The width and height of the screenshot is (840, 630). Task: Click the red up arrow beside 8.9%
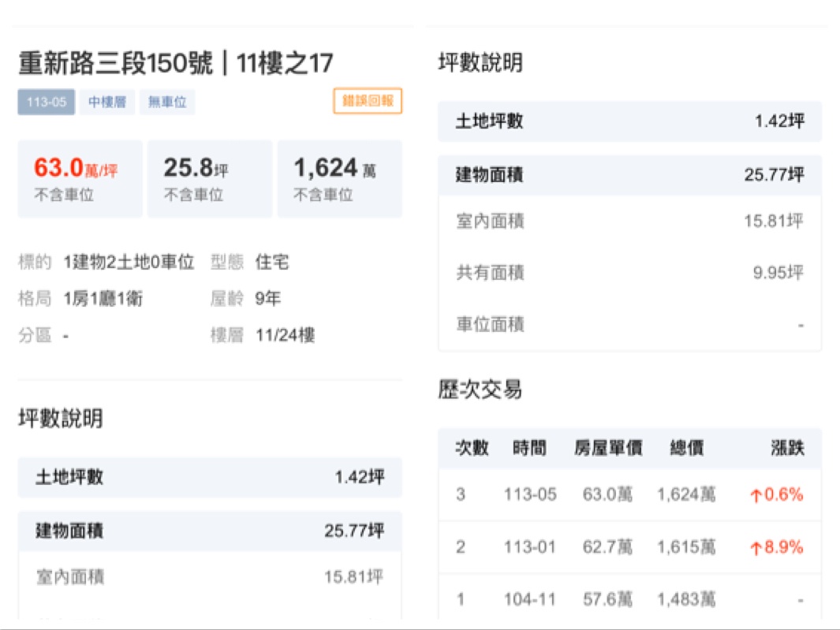point(756,547)
